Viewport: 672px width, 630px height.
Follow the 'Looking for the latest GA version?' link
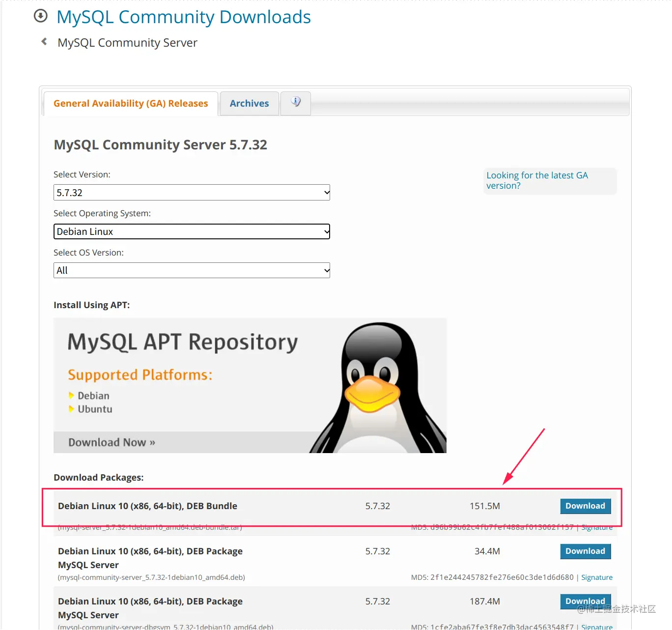pyautogui.click(x=537, y=180)
